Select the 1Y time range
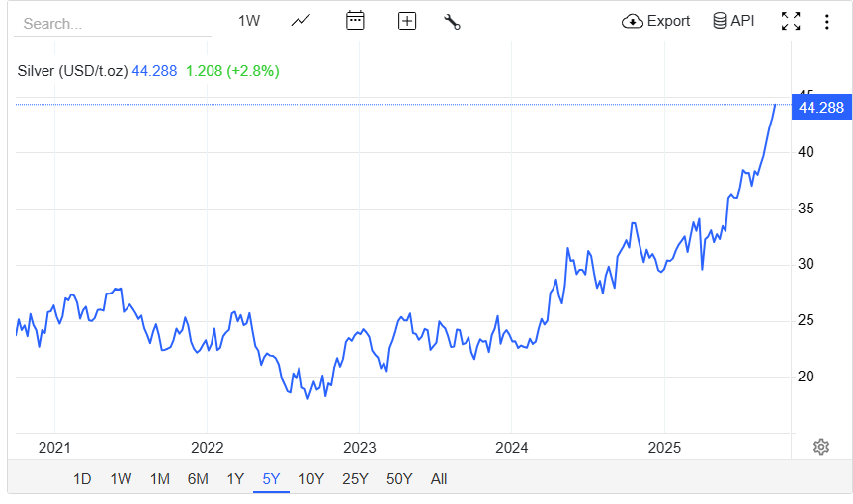853x504 pixels. [x=235, y=479]
